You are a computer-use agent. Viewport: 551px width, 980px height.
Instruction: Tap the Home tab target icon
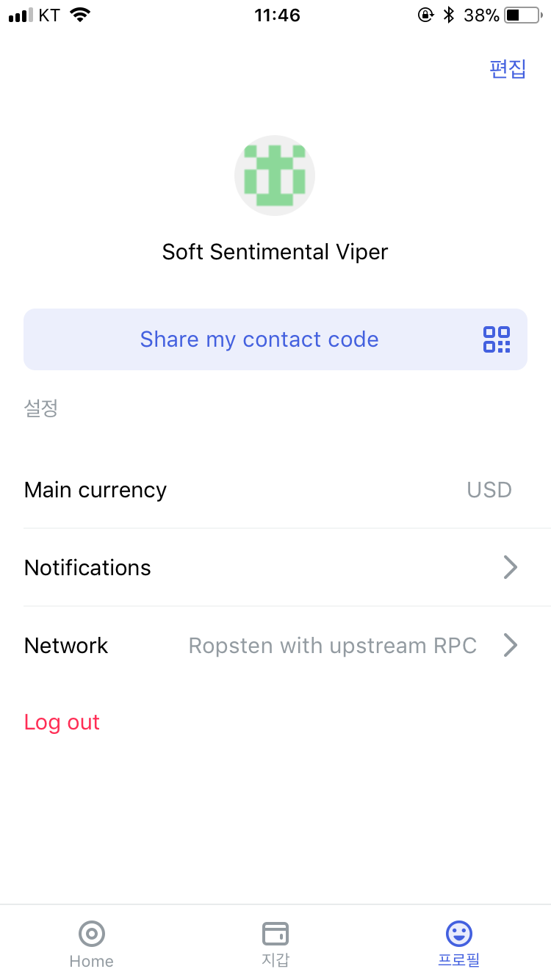point(92,934)
